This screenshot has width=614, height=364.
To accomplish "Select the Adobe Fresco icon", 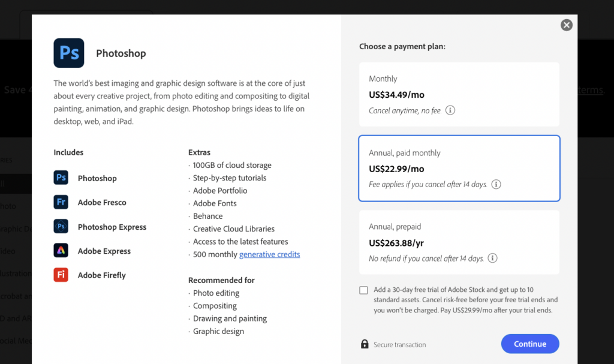I will tap(61, 202).
